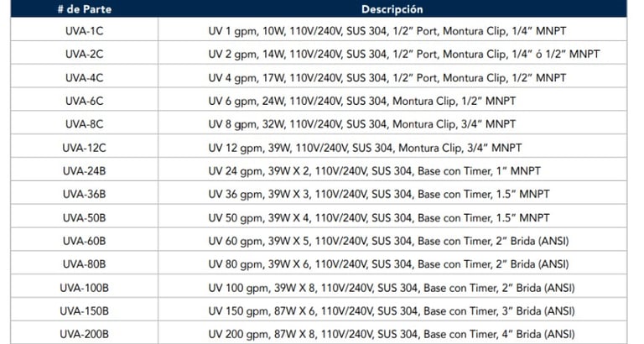This screenshot has height=344, width=644.
Task: Select the UVA-4C part number cell
Action: [84, 78]
